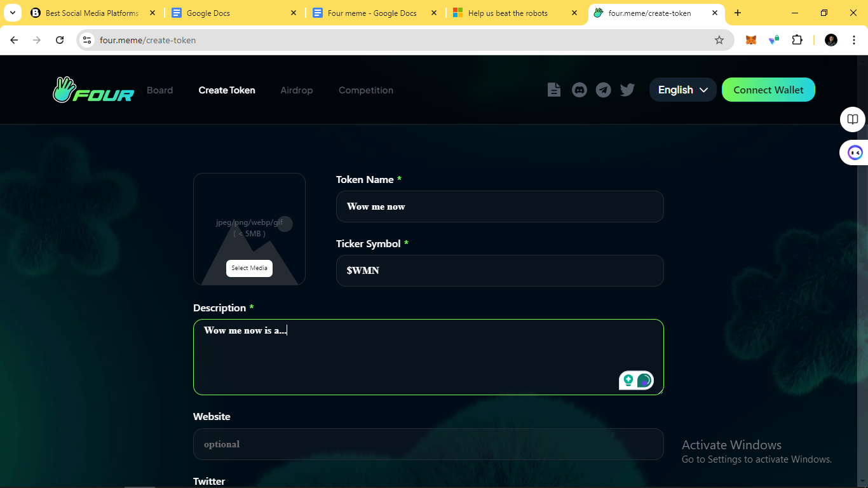The width and height of the screenshot is (868, 488).
Task: Open the Create Token nav item
Action: (227, 90)
